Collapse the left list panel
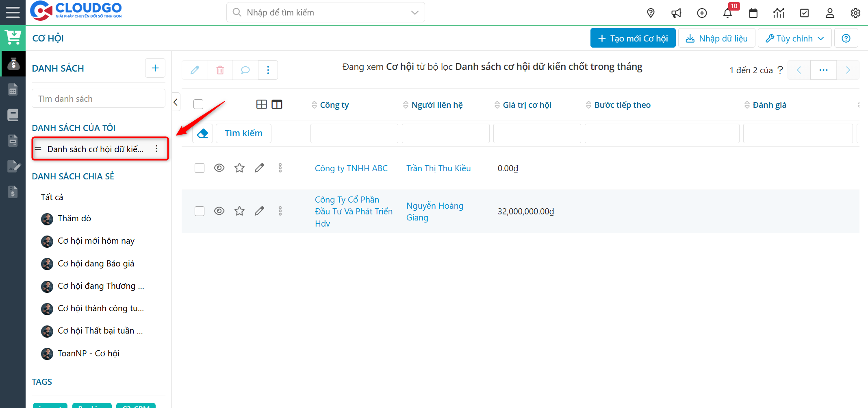The width and height of the screenshot is (868, 408). click(176, 102)
